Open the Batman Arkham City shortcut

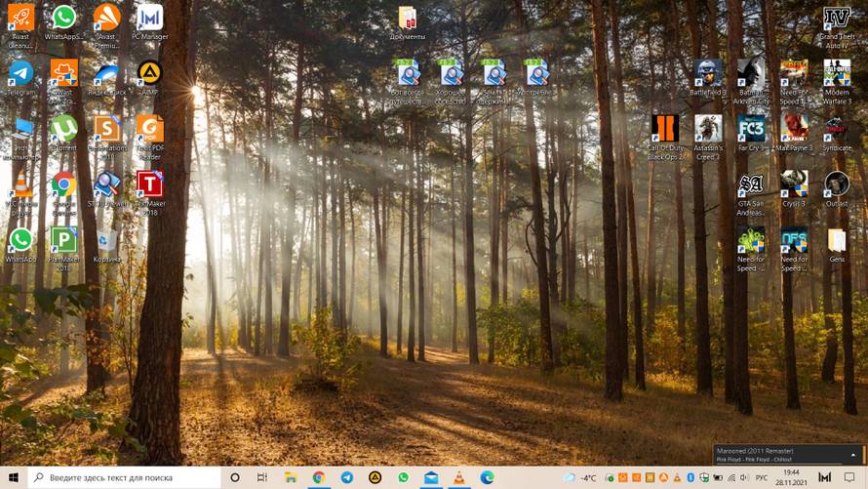[x=751, y=82]
